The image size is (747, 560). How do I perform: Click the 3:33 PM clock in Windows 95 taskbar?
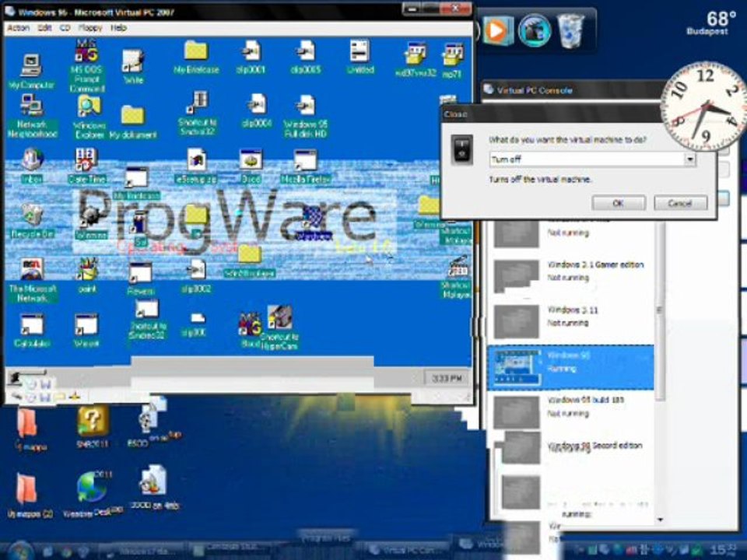point(446,378)
